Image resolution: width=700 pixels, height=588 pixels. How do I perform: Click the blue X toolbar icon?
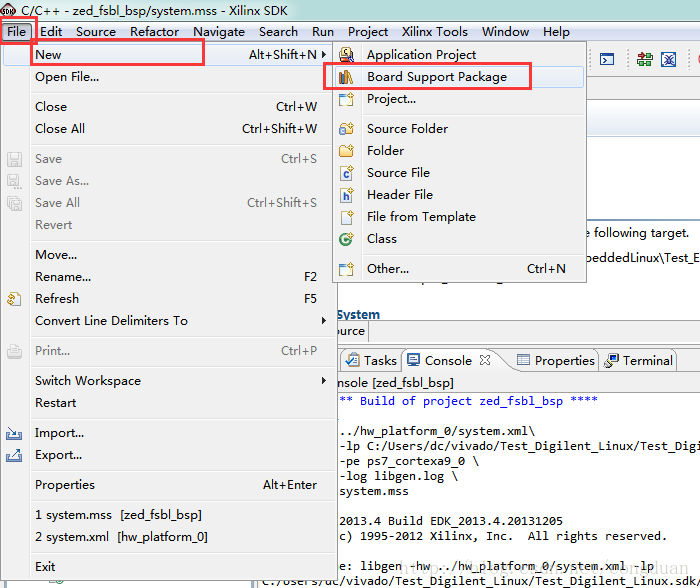pyautogui.click(x=668, y=59)
